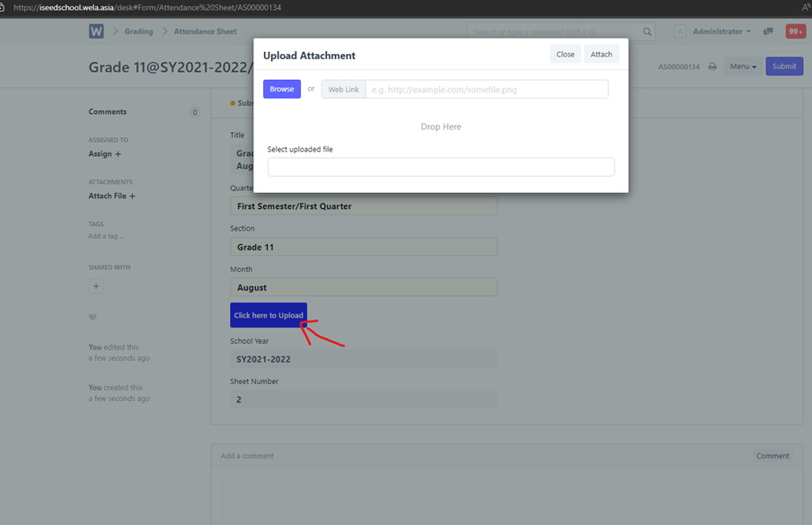Open the 99+ notifications badge
Image resolution: width=812 pixels, height=525 pixels.
[x=795, y=31]
